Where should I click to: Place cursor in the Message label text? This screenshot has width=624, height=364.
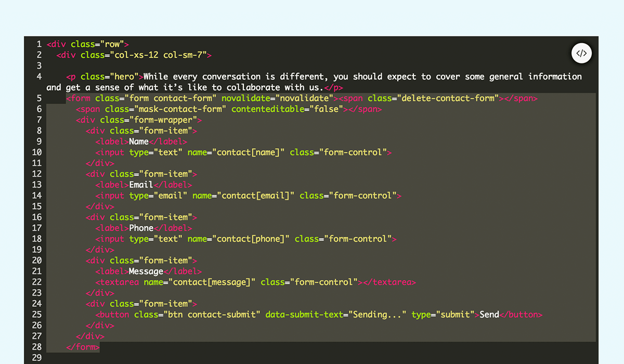(146, 271)
